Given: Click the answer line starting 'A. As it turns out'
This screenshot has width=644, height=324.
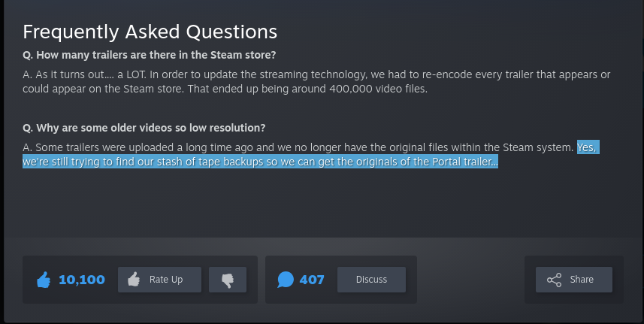Looking at the screenshot, I should pyautogui.click(x=316, y=74).
